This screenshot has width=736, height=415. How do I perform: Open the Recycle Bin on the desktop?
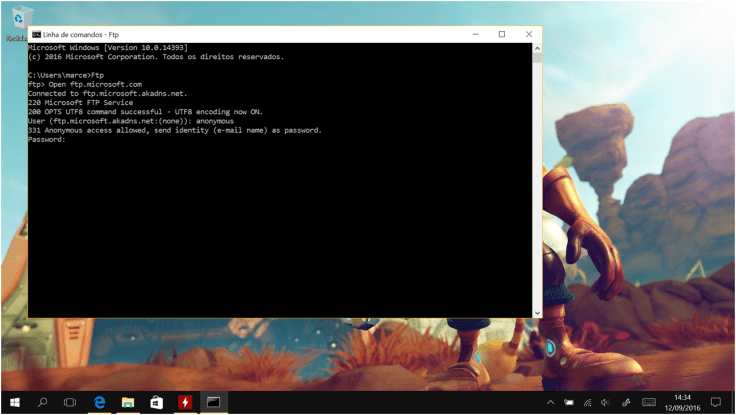17,22
